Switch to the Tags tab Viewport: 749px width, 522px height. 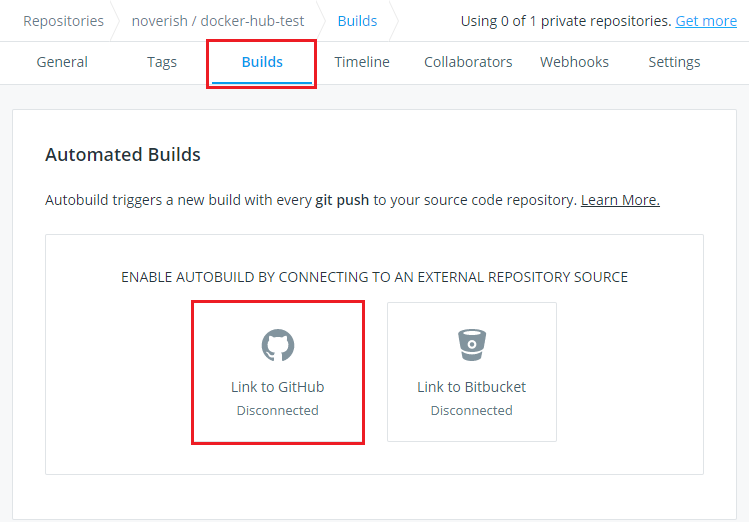[162, 62]
